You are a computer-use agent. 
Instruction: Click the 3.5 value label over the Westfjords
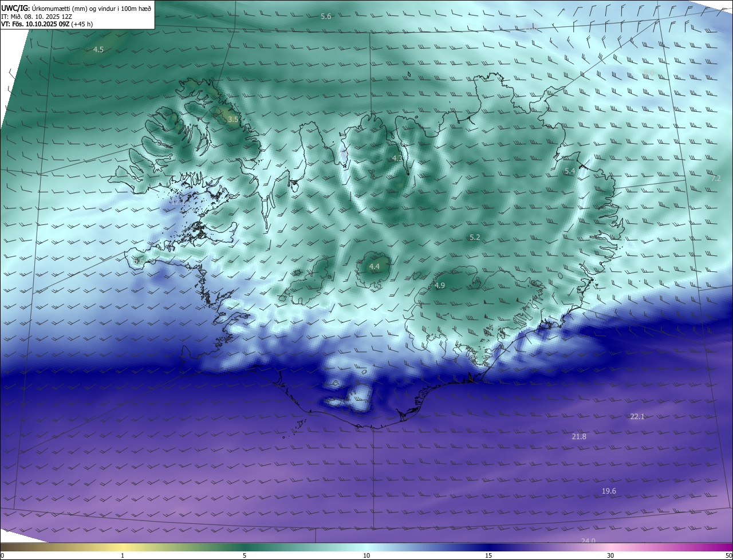(x=233, y=120)
